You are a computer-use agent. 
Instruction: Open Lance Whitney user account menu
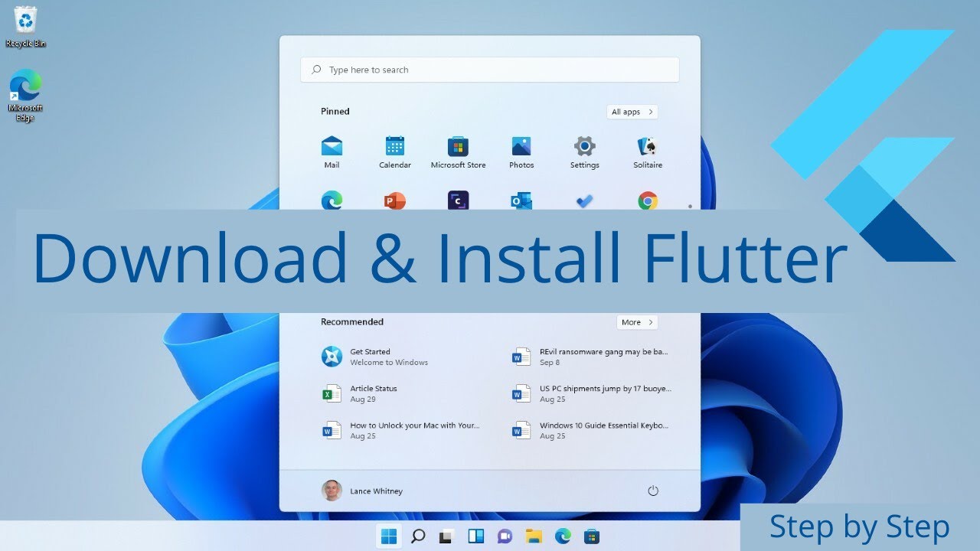pyautogui.click(x=362, y=491)
